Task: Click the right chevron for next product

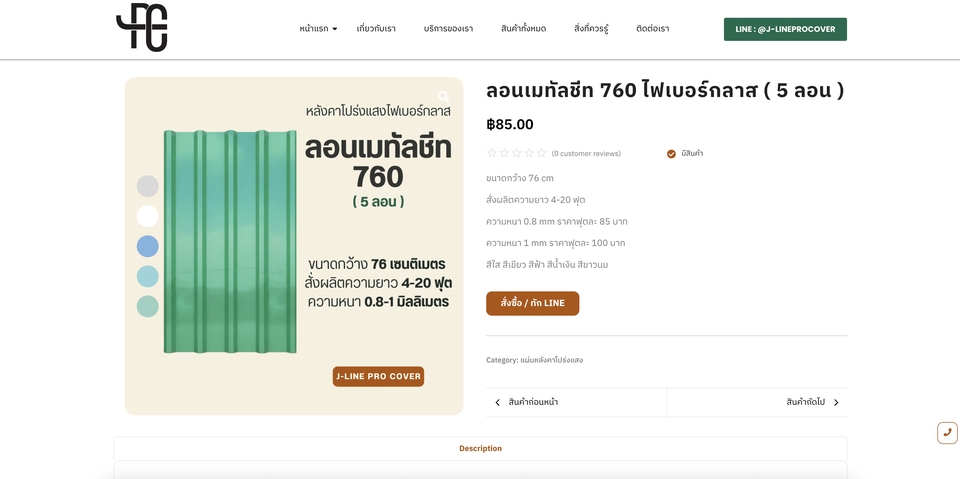Action: [x=836, y=402]
